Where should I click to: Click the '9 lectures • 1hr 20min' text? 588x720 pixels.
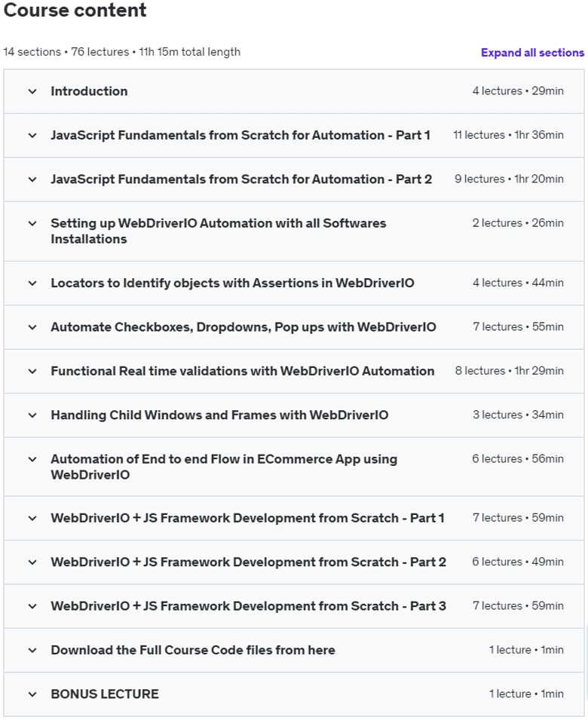[x=509, y=179]
